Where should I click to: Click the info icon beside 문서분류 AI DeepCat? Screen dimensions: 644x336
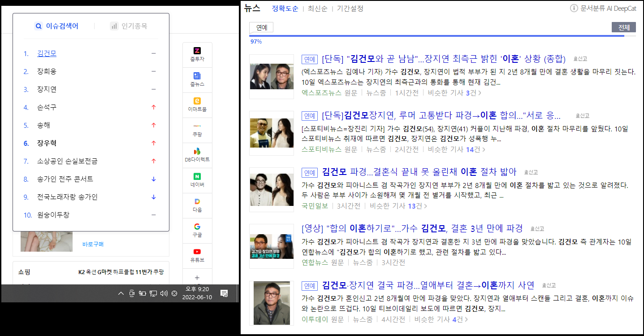pyautogui.click(x=574, y=8)
